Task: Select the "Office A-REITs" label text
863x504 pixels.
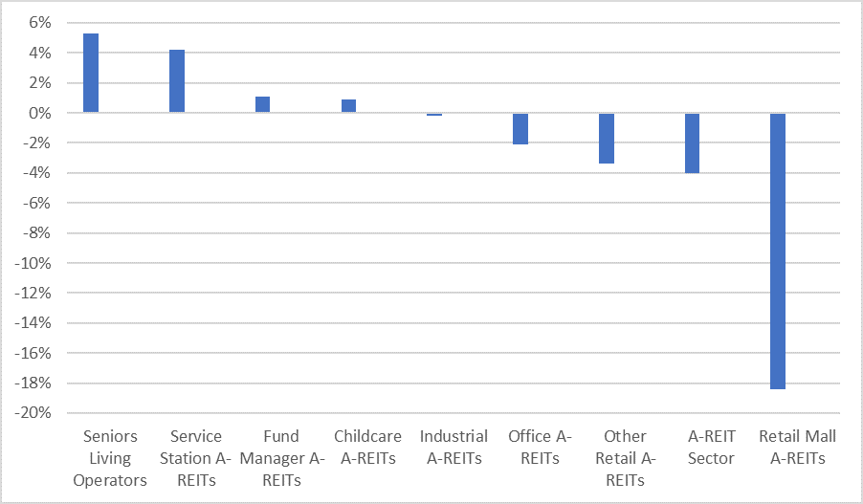Action: click(540, 447)
